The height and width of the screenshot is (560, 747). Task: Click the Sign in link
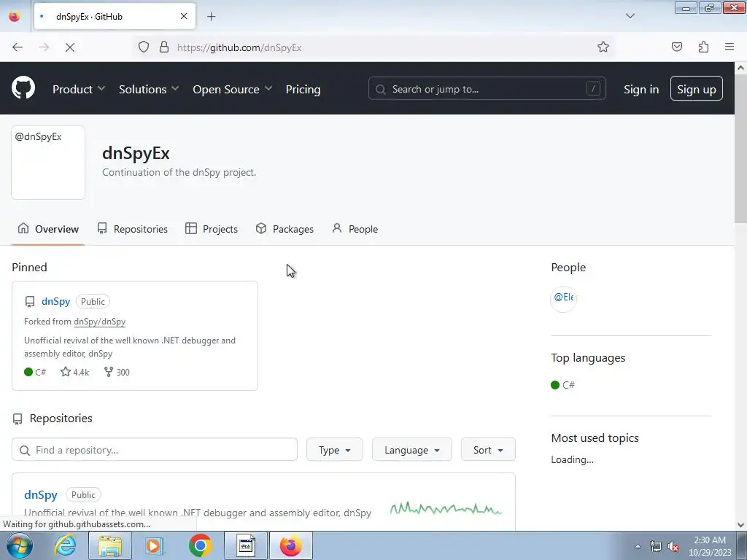click(641, 89)
